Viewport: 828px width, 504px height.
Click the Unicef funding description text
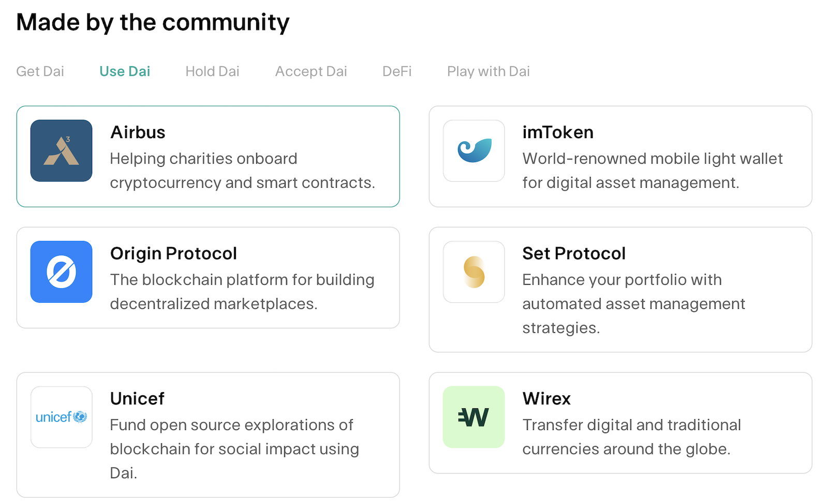tap(234, 449)
